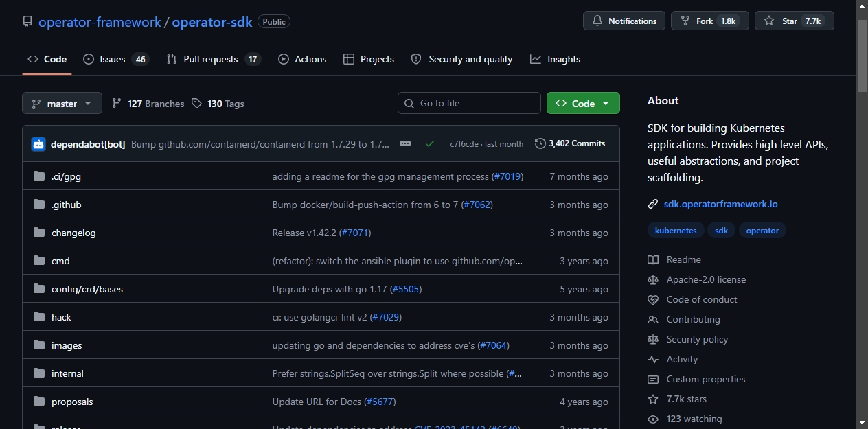Expand commit message with the ellipsis icon

[x=405, y=143]
